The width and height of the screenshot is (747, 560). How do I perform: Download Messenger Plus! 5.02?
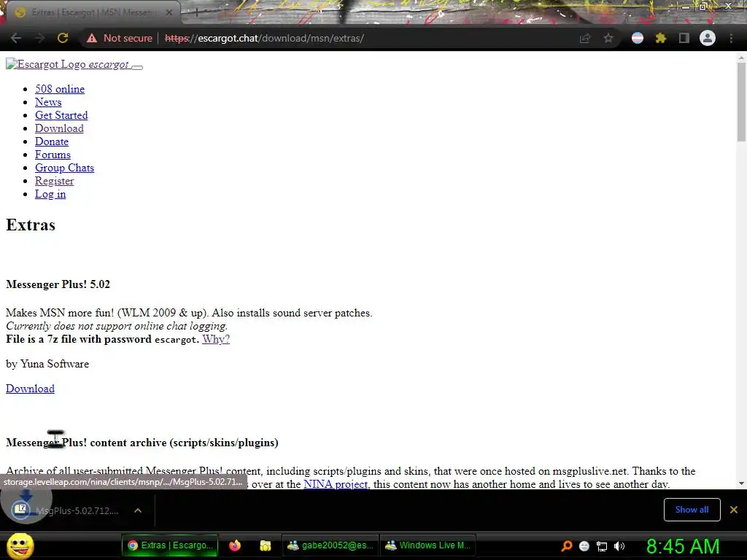(30, 389)
